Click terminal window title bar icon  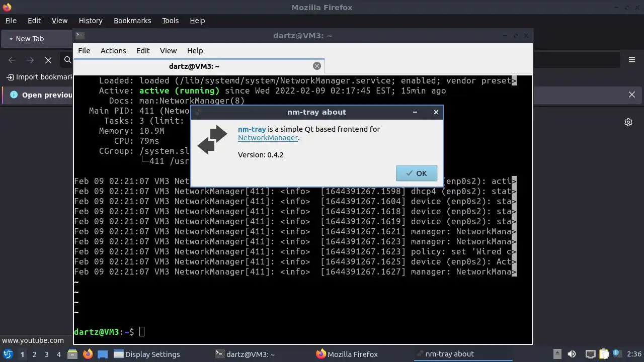pos(79,36)
